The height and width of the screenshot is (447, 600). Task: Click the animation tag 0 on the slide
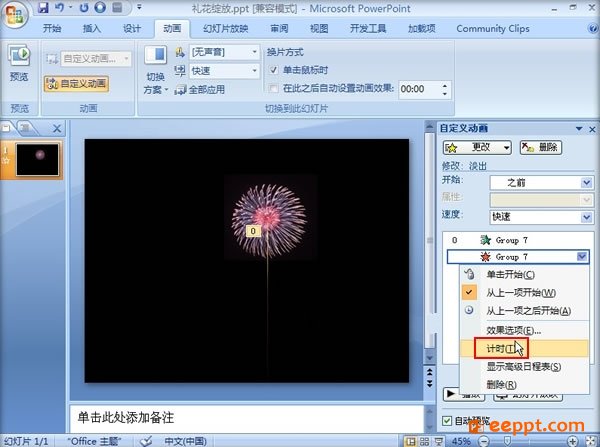[253, 231]
